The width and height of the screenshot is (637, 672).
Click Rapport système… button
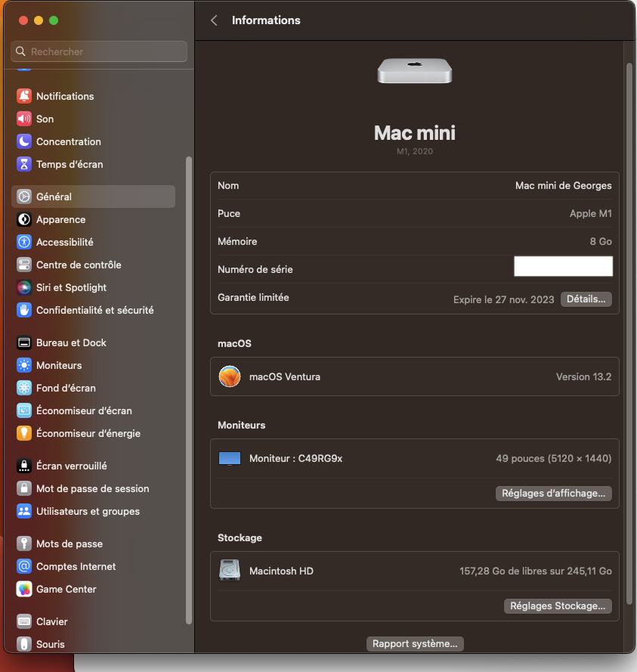(x=415, y=644)
